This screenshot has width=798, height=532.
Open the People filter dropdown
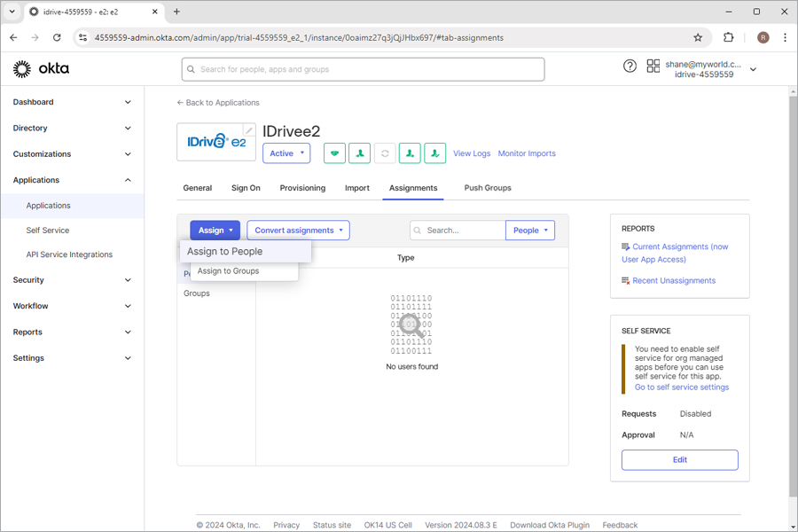point(530,231)
